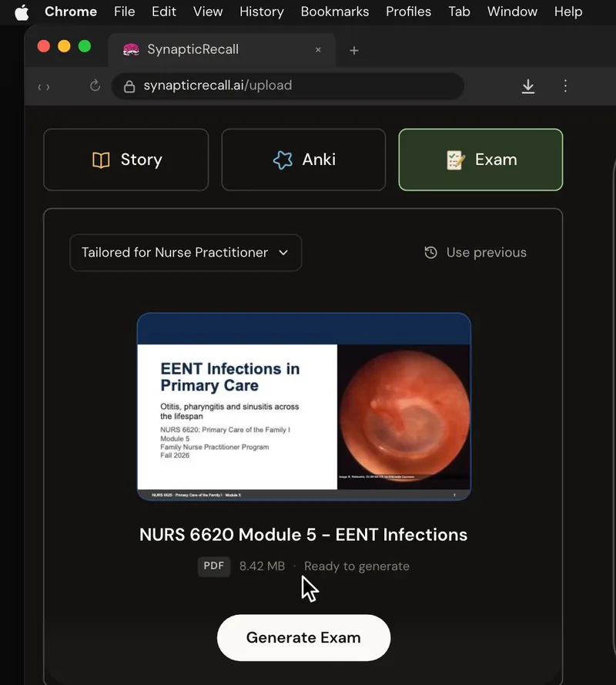
Task: Click NURS 6620 Module 5 – EENT Infections title
Action: pos(303,535)
